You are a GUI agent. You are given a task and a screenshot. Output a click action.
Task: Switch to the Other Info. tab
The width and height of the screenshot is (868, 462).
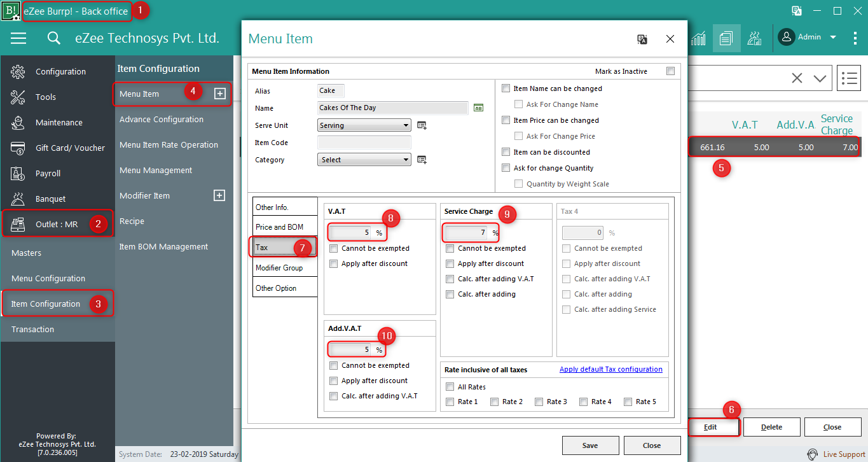pos(284,207)
